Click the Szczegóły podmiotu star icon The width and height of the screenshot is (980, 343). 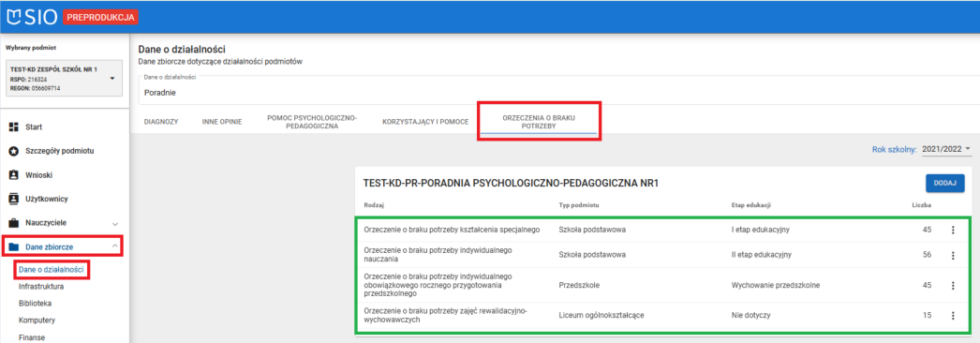13,151
